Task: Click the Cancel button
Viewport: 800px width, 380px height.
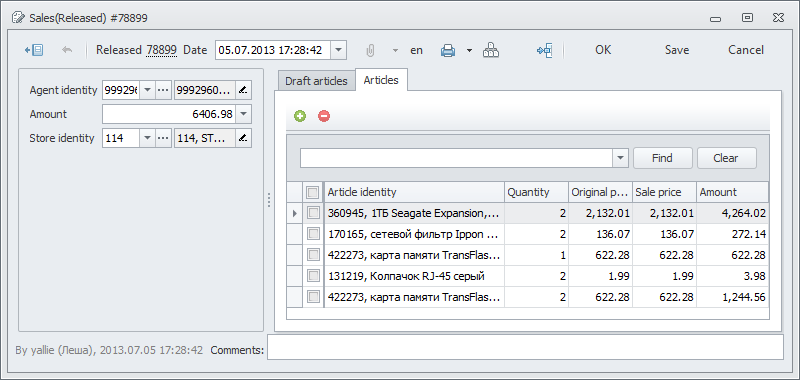Action: click(746, 50)
